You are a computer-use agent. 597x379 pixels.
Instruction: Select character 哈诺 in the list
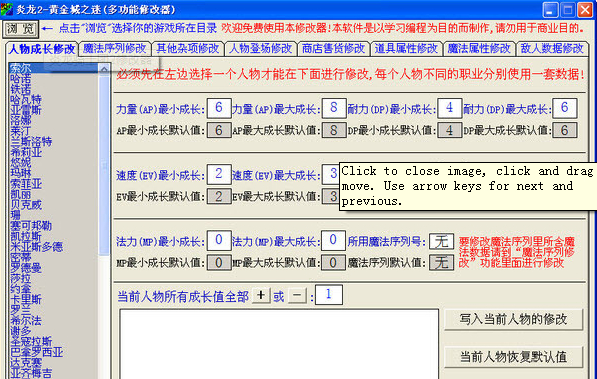21,79
